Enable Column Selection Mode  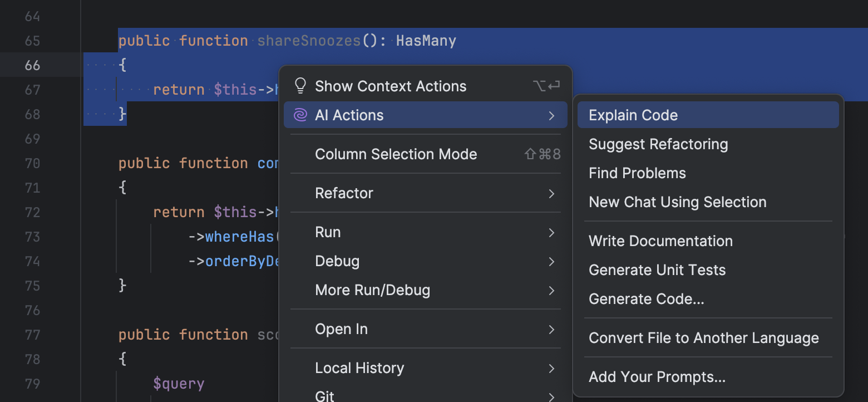(x=396, y=154)
